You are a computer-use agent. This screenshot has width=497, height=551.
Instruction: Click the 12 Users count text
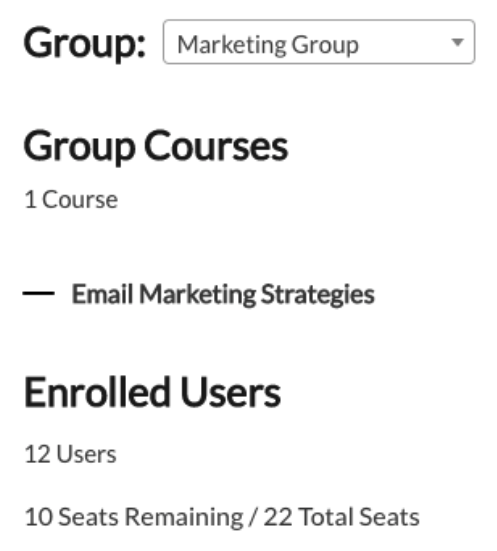pyautogui.click(x=70, y=454)
